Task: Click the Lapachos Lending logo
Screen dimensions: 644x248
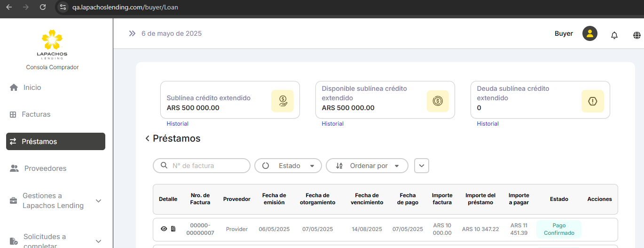Action: [52, 45]
